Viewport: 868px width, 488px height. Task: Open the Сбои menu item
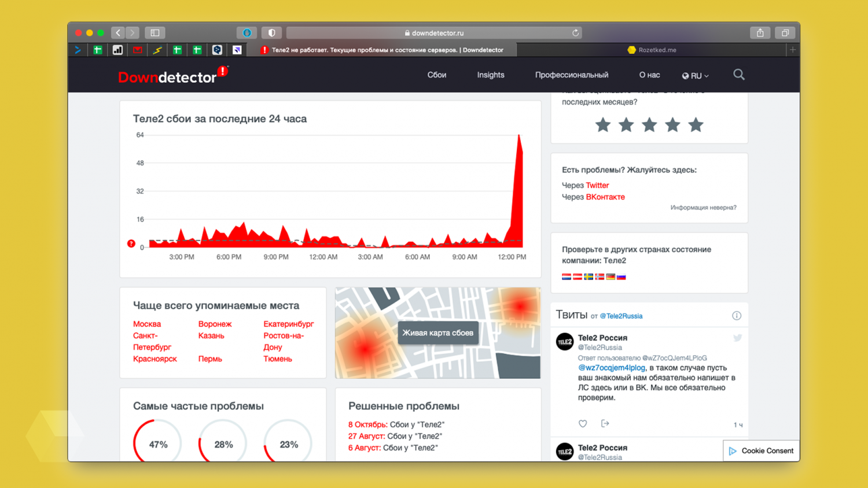click(x=436, y=75)
